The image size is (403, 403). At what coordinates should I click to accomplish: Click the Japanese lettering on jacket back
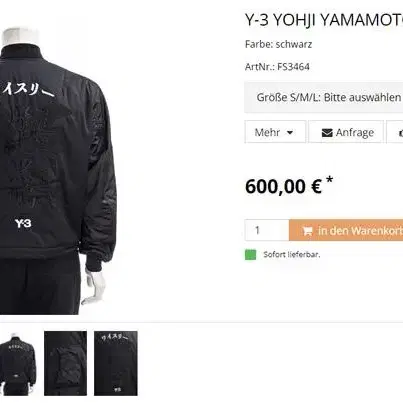pyautogui.click(x=27, y=89)
